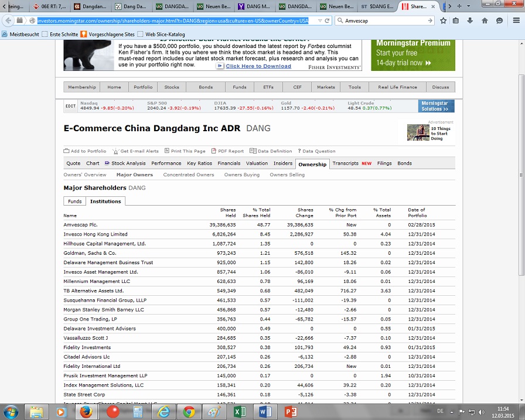The image size is (525, 420).
Task: Open Word from the taskbar
Action: 265,411
